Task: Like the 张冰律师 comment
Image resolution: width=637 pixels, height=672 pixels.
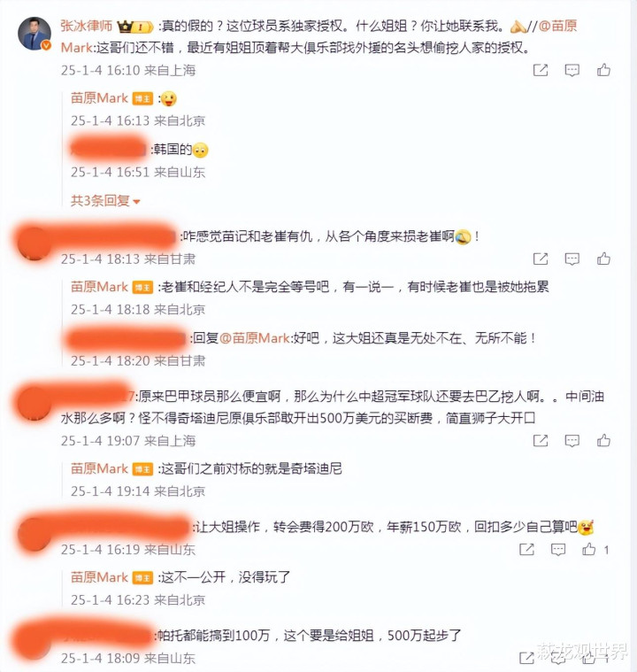Action: click(x=603, y=70)
